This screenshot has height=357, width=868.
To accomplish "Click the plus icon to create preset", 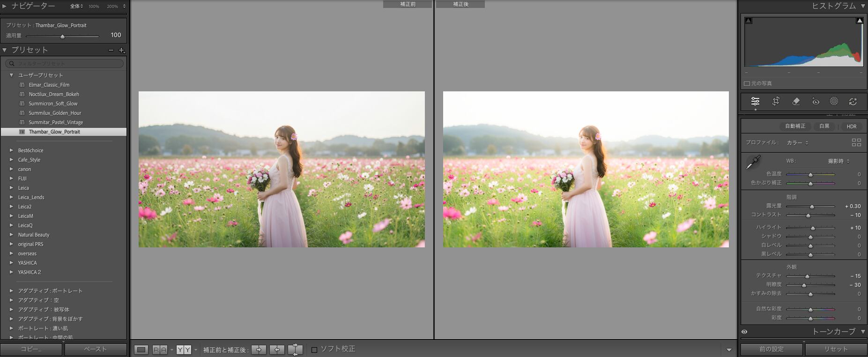I will point(121,50).
